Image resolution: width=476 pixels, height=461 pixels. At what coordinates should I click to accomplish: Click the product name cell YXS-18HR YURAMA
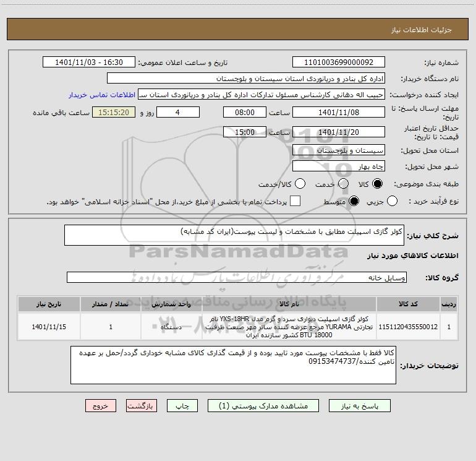[x=289, y=327]
